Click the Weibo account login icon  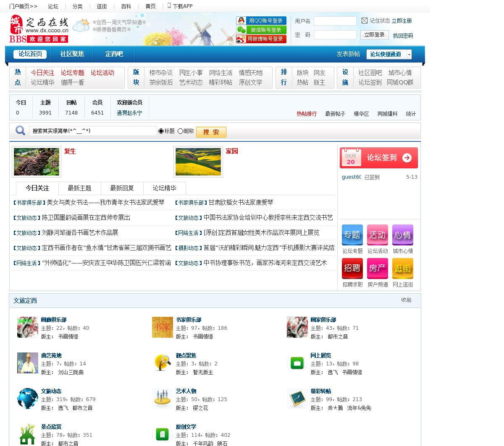241,39
